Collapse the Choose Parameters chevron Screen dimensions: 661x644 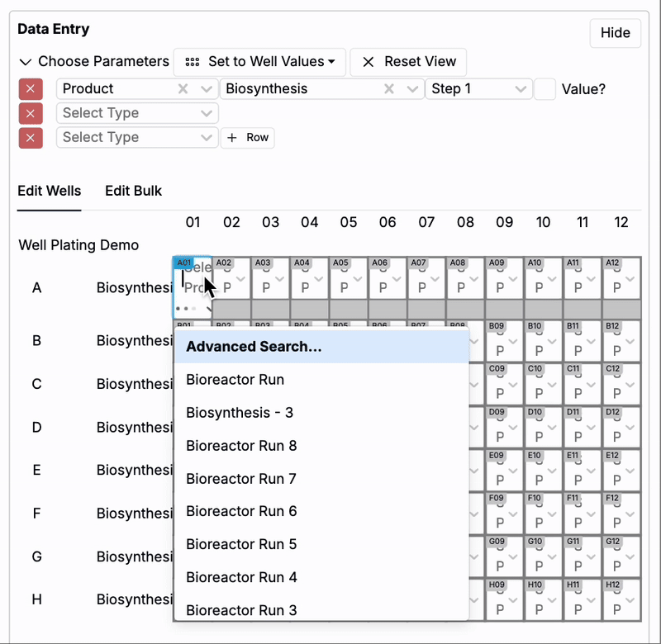click(x=26, y=62)
